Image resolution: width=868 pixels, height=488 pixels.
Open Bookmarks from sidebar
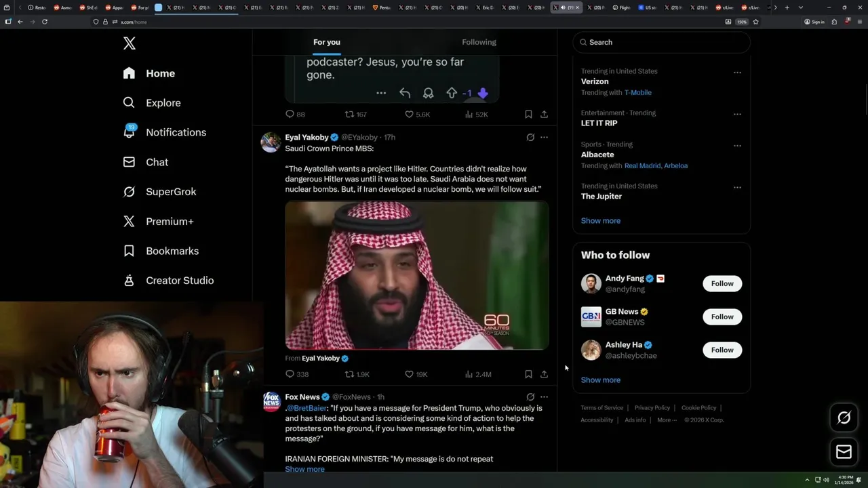[x=161, y=251]
